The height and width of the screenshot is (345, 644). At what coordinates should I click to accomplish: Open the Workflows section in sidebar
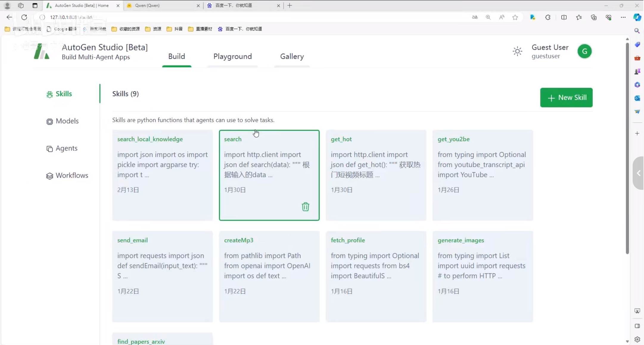(67, 175)
